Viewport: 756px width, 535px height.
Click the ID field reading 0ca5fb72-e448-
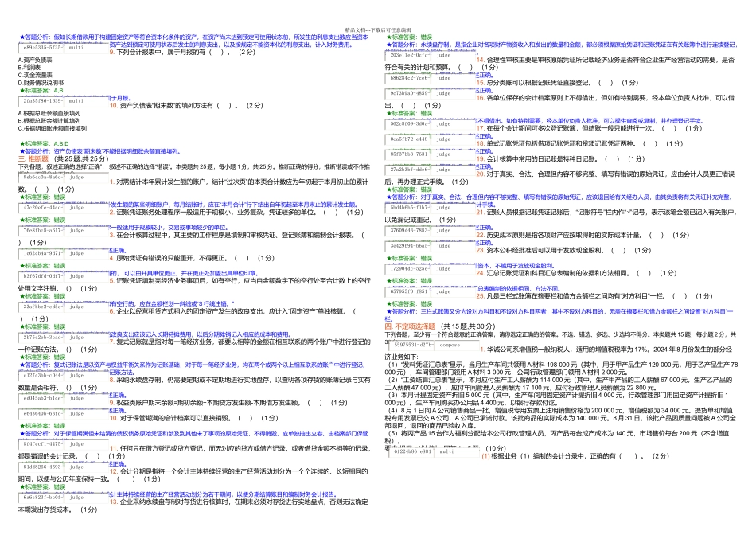(x=408, y=139)
